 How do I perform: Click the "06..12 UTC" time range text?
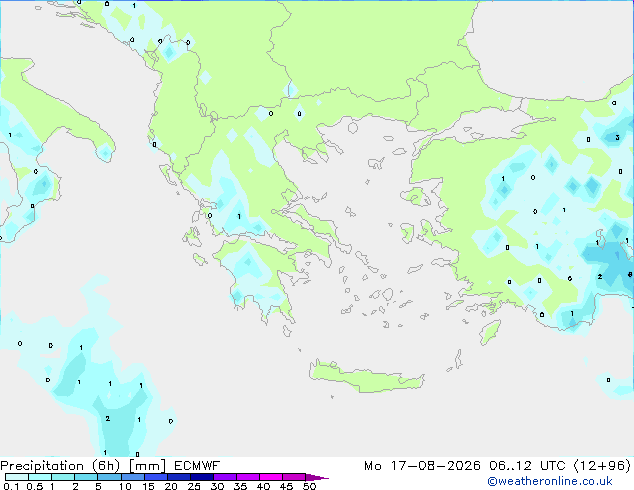[x=528, y=466]
